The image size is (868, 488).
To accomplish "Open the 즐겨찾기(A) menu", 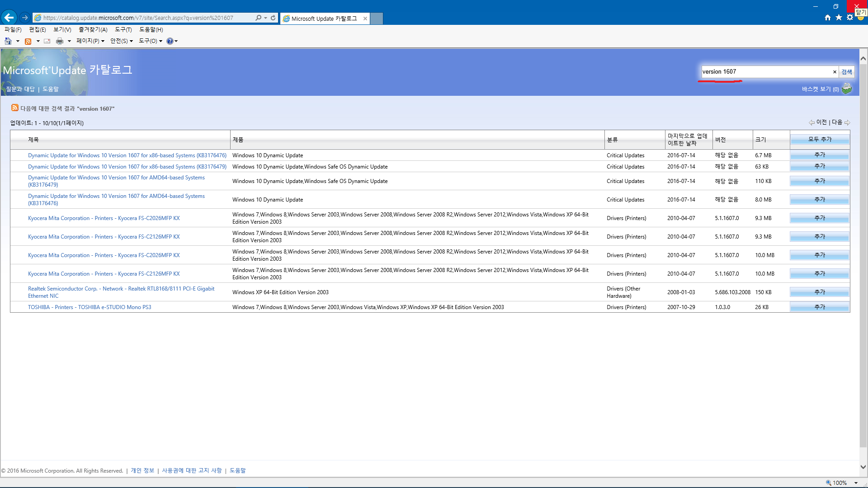I will click(x=93, y=30).
